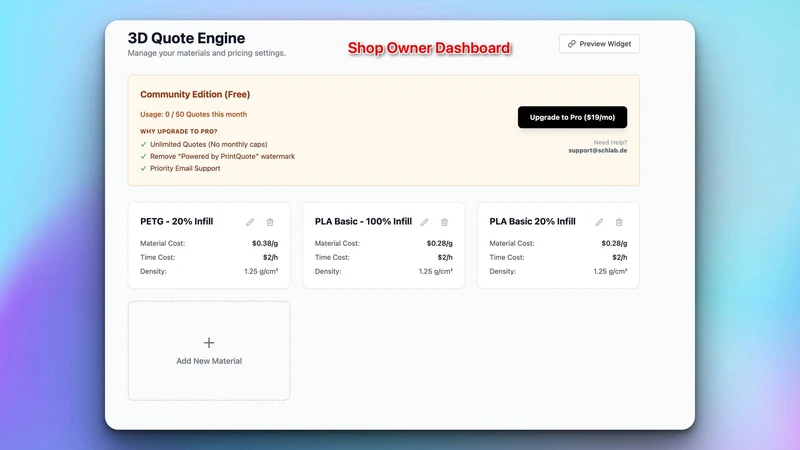This screenshot has width=800, height=450.
Task: Select the PLA Basic - 100% Infill title
Action: (x=363, y=221)
